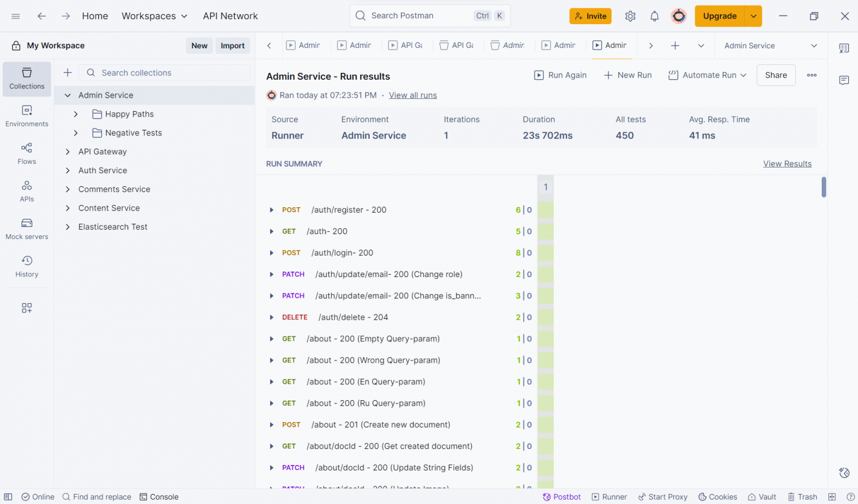Open the settings gear icon
Image resolution: width=858 pixels, height=504 pixels.
click(630, 16)
